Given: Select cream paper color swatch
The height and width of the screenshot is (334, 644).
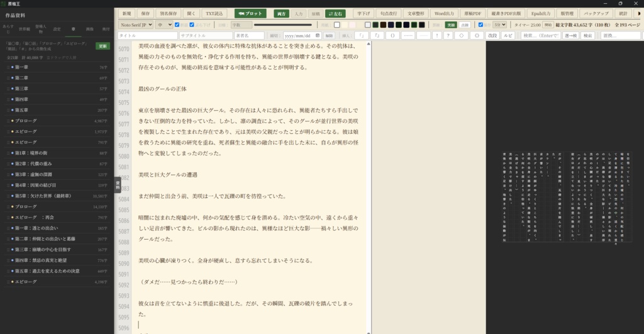Looking at the screenshot, I should (345, 25).
